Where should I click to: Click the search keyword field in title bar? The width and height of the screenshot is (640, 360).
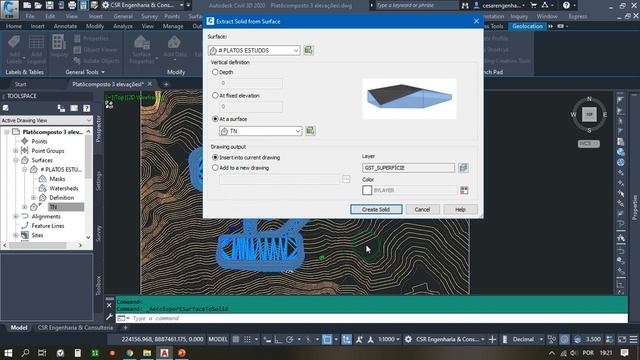[x=416, y=5]
